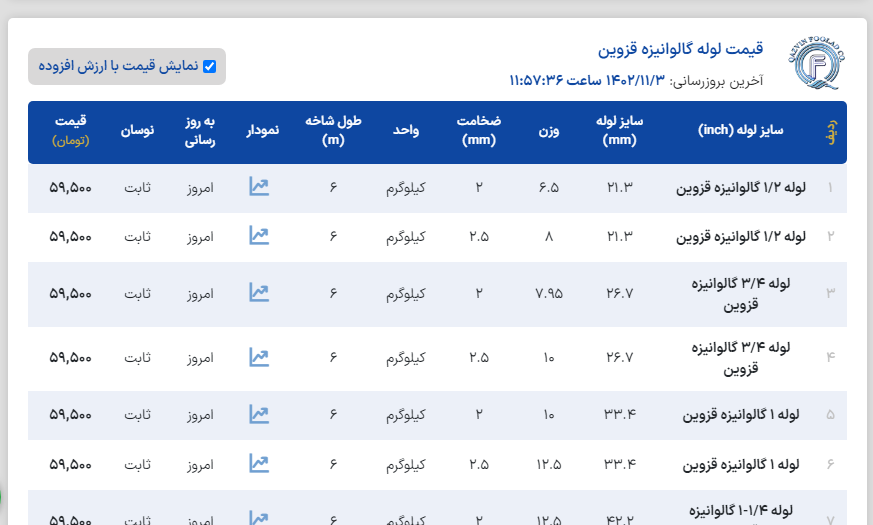
Task: Open chart for 1-inch pipe, 2 mm thick
Action: pyautogui.click(x=259, y=414)
